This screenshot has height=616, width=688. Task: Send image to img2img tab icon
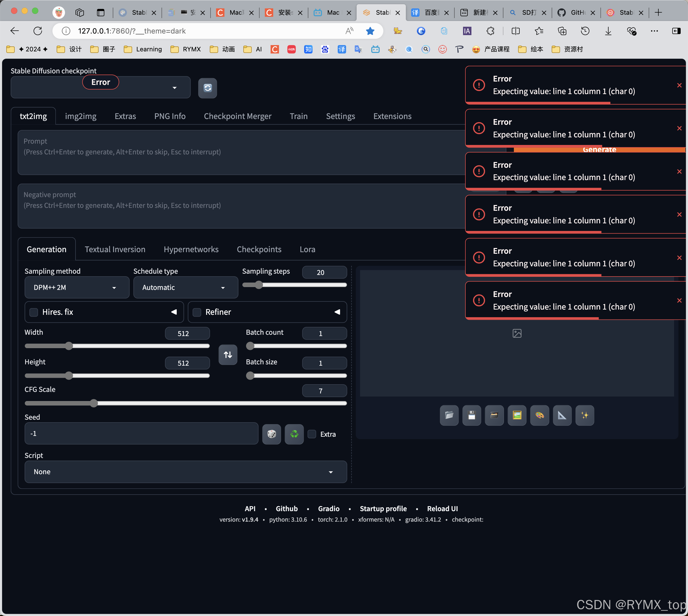point(517,415)
